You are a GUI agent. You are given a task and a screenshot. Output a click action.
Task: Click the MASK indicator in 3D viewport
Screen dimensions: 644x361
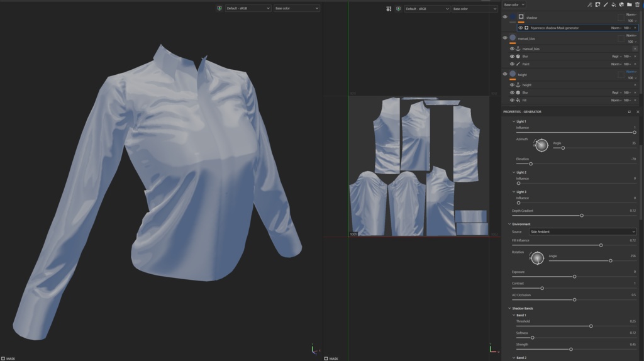8,358
